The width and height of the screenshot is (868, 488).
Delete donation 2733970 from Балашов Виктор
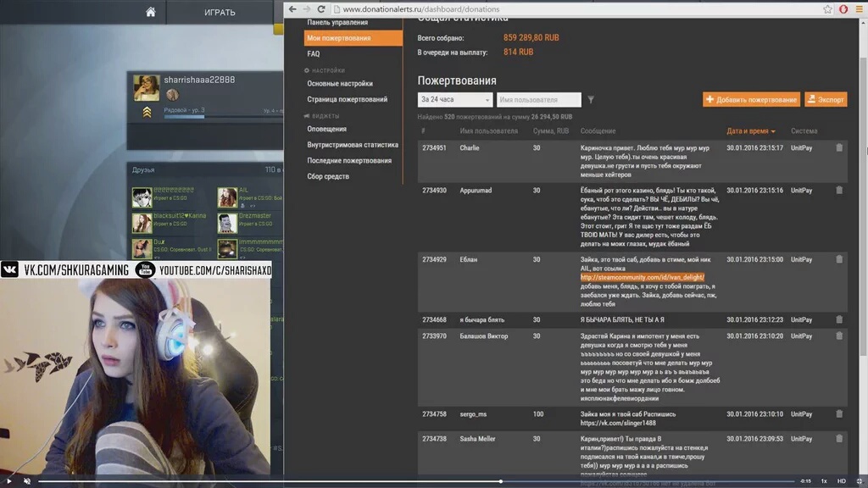click(839, 335)
